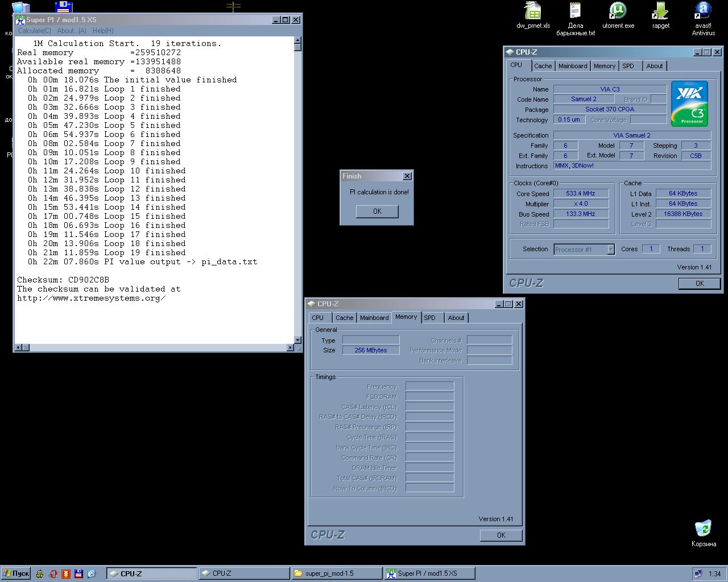Expand the Processor #1 selection dropdown
The width and height of the screenshot is (728, 582).
611,249
